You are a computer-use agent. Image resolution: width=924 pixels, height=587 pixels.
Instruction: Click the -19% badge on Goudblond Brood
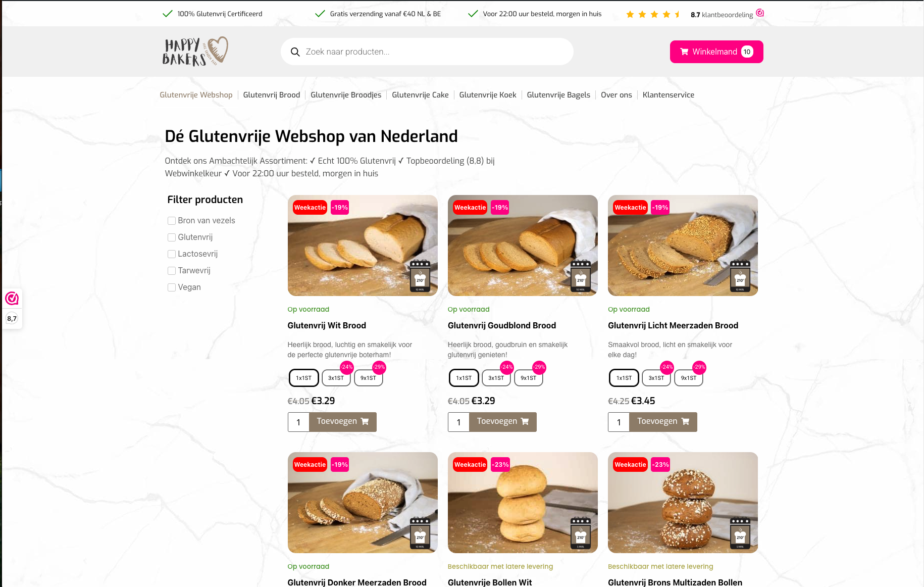tap(500, 208)
